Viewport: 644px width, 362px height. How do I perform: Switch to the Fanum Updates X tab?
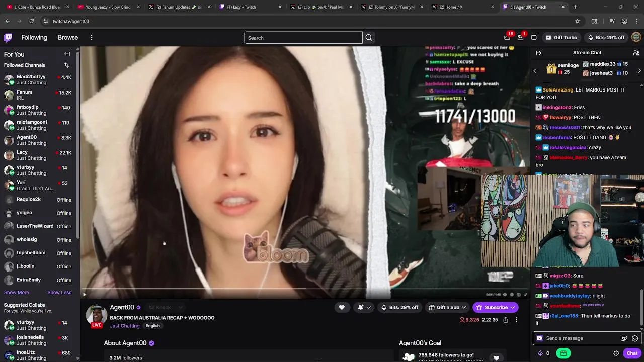pyautogui.click(x=180, y=7)
